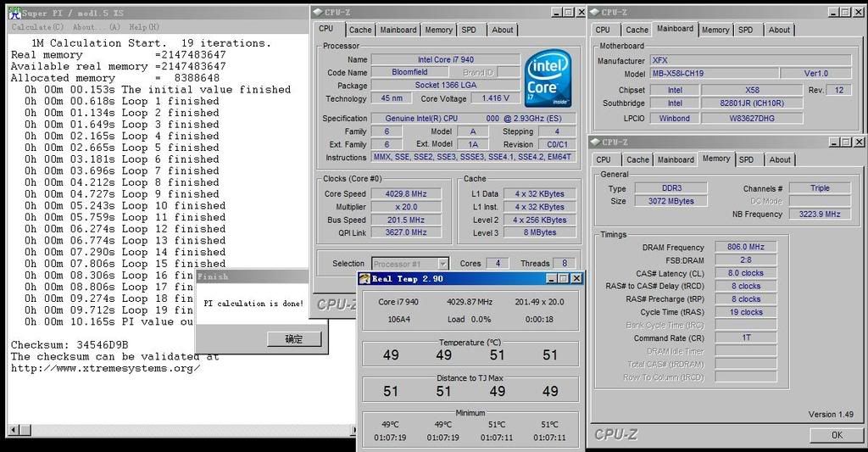The width and height of the screenshot is (868, 452).
Task: Maximize the Real Temp window
Action: pyautogui.click(x=564, y=279)
